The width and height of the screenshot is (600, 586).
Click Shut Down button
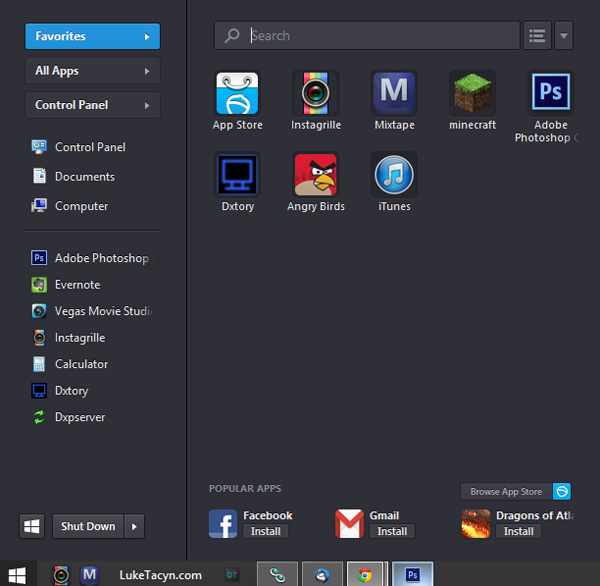coord(88,526)
